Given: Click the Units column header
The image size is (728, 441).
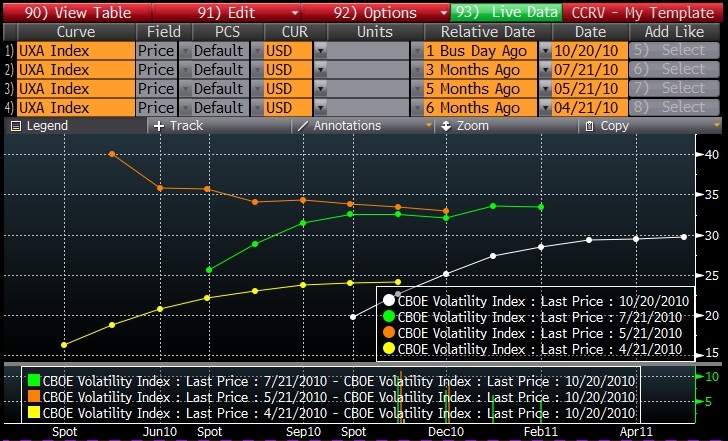Looking at the screenshot, I should click(375, 32).
